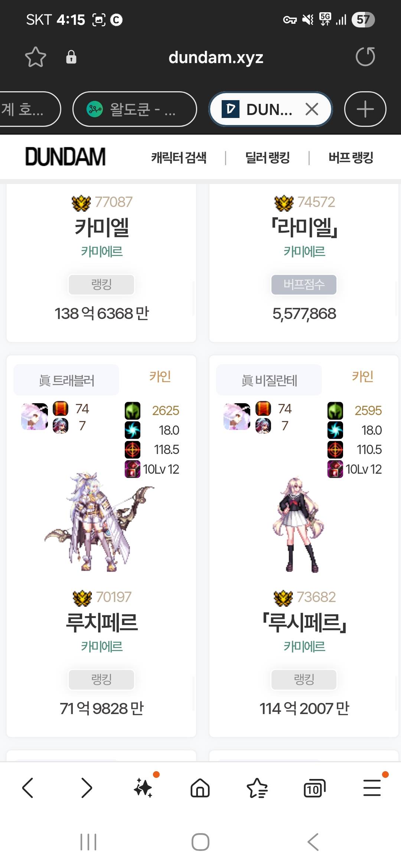
Task: Tap the site lock security icon
Action: [71, 57]
